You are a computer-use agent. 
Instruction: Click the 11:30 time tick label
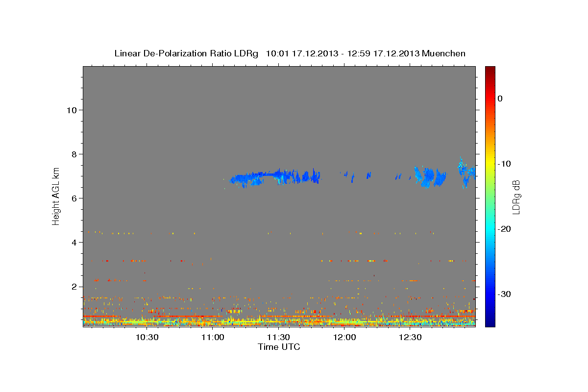(279, 338)
